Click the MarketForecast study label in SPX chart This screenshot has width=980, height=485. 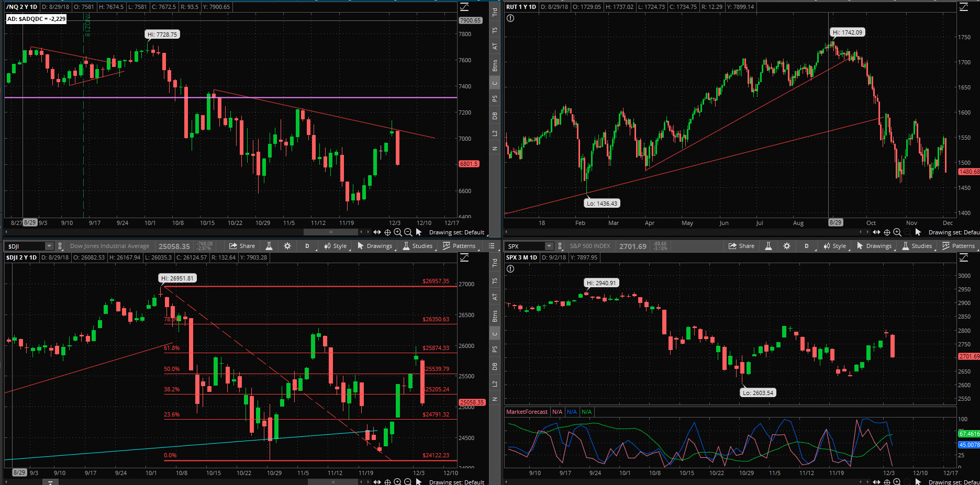527,412
